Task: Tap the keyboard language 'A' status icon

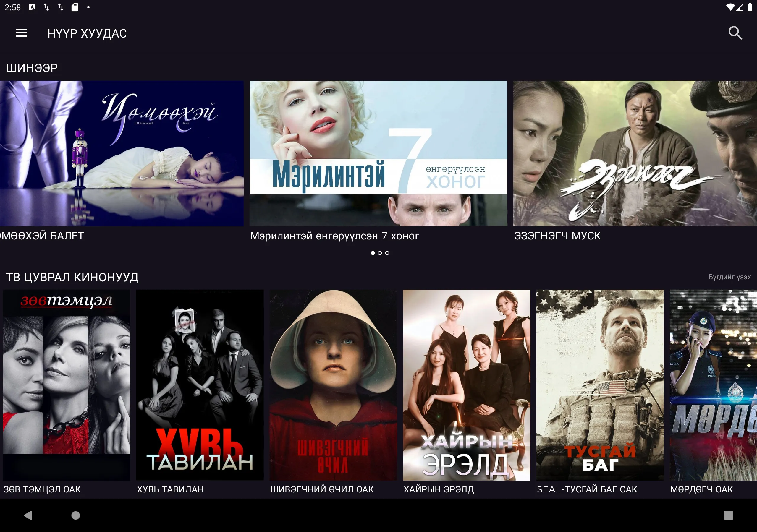Action: click(32, 7)
